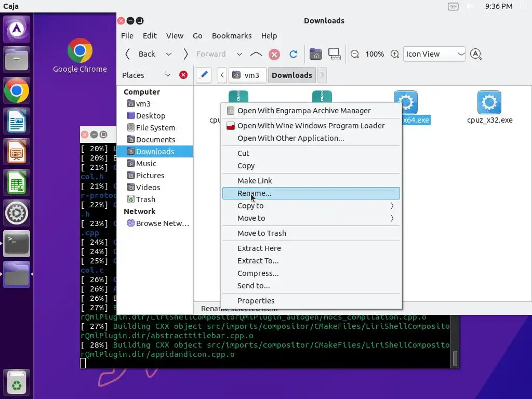Click Google Chrome desktop shortcut
532x399 pixels.
tap(80, 55)
